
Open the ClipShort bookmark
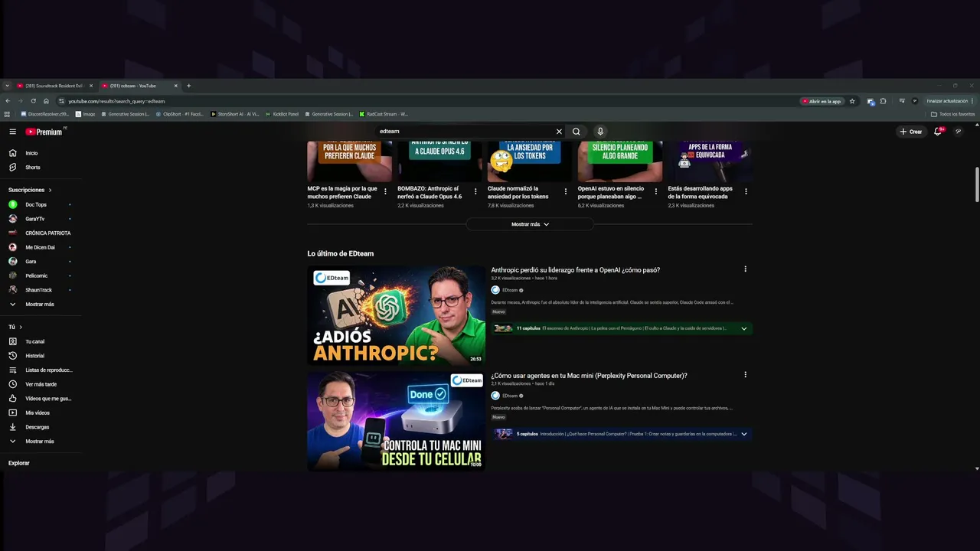click(180, 114)
